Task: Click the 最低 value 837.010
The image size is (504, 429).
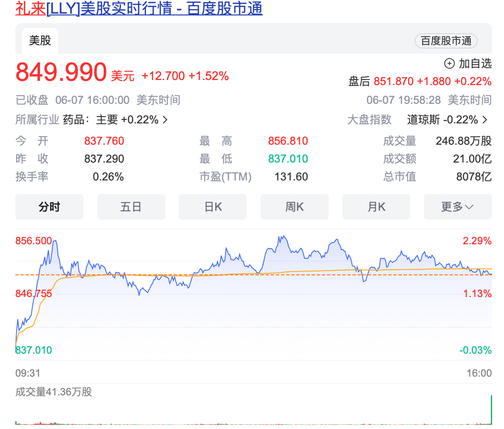Action: click(288, 159)
